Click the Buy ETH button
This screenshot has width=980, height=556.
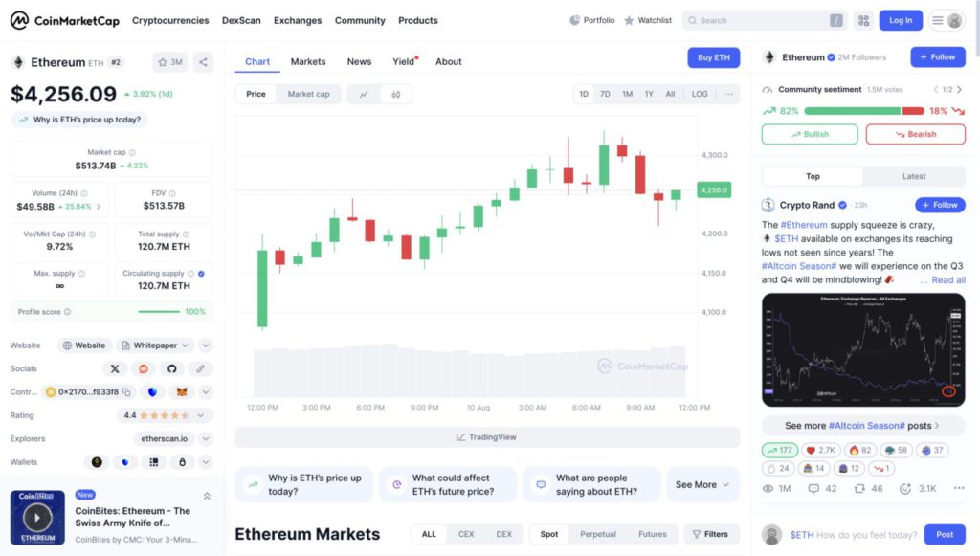point(713,57)
